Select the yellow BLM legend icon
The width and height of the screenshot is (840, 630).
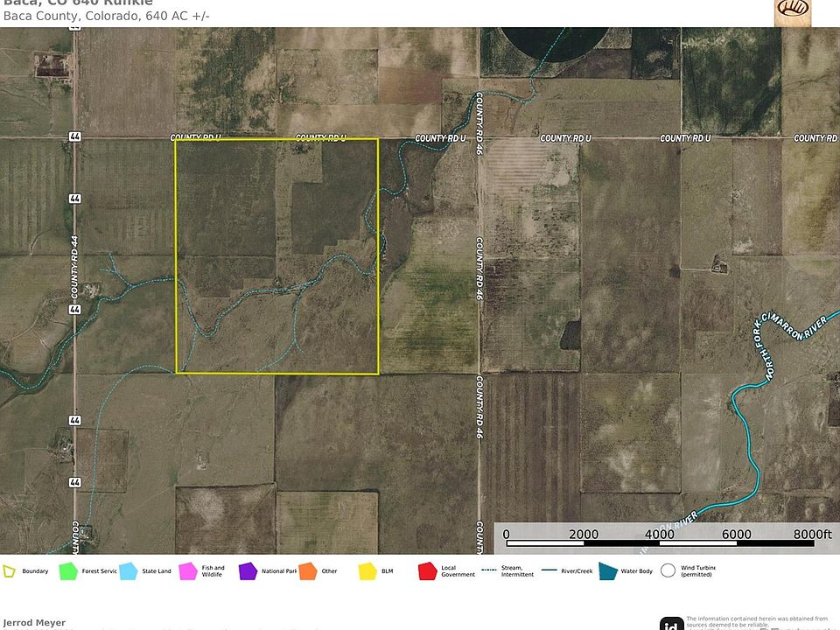click(x=368, y=571)
